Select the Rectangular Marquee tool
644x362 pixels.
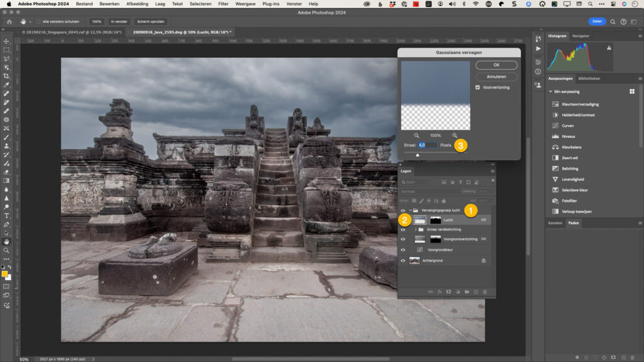[x=6, y=50]
